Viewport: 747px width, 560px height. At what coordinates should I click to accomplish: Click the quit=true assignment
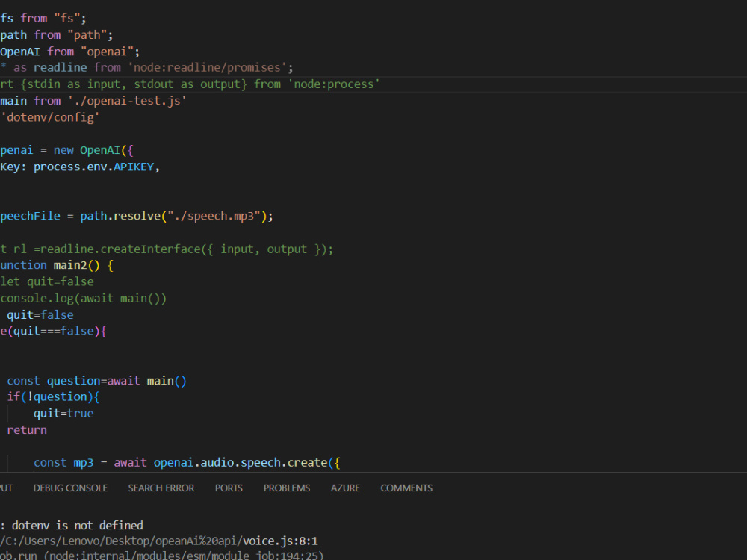point(63,414)
